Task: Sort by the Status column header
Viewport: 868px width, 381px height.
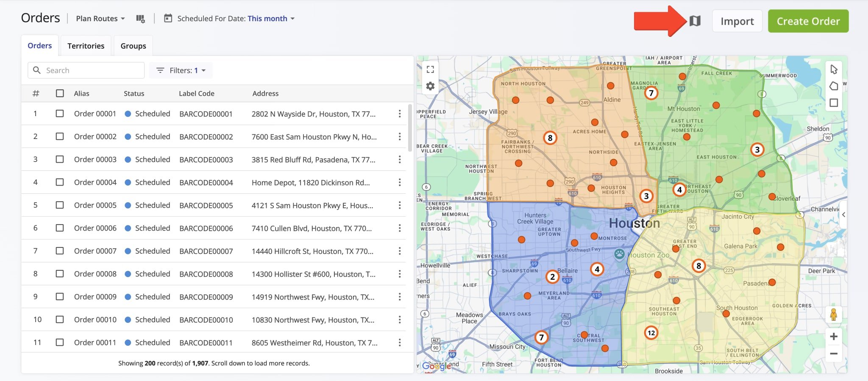Action: pyautogui.click(x=134, y=93)
